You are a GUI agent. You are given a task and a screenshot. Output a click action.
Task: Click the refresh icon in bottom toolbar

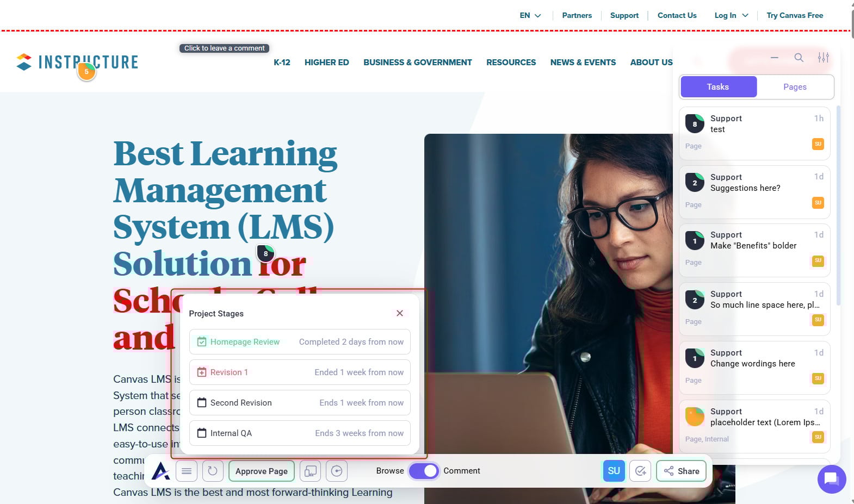click(x=213, y=471)
